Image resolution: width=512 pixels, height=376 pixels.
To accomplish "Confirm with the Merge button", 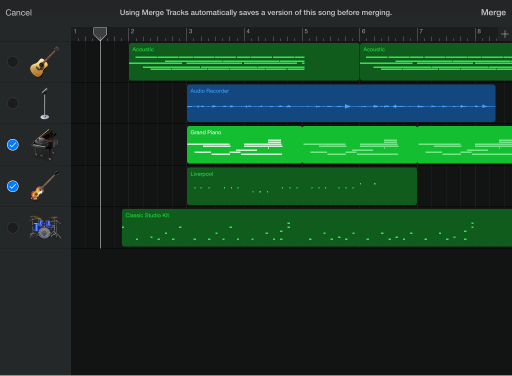I will tap(493, 13).
